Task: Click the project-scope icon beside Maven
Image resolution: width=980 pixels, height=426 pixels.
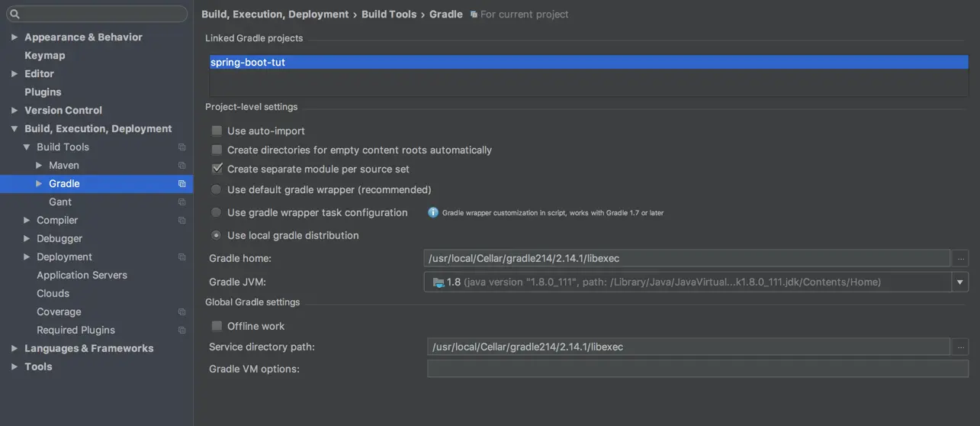Action: (182, 166)
